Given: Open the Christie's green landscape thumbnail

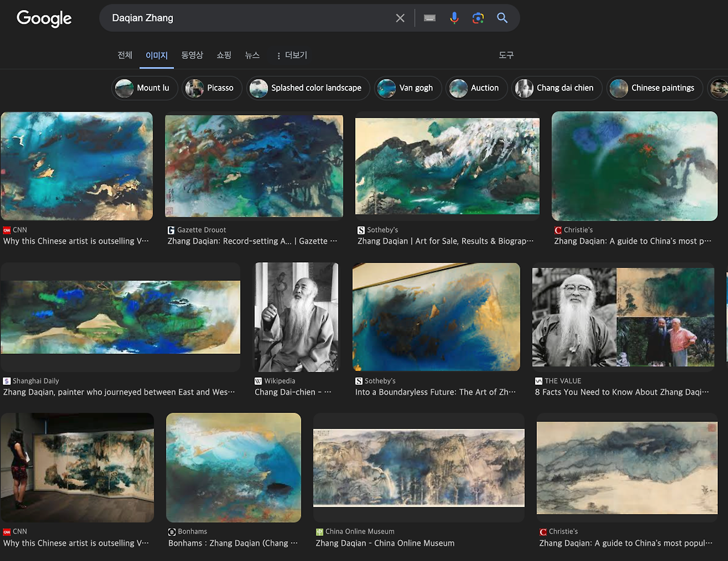Looking at the screenshot, I should (635, 166).
